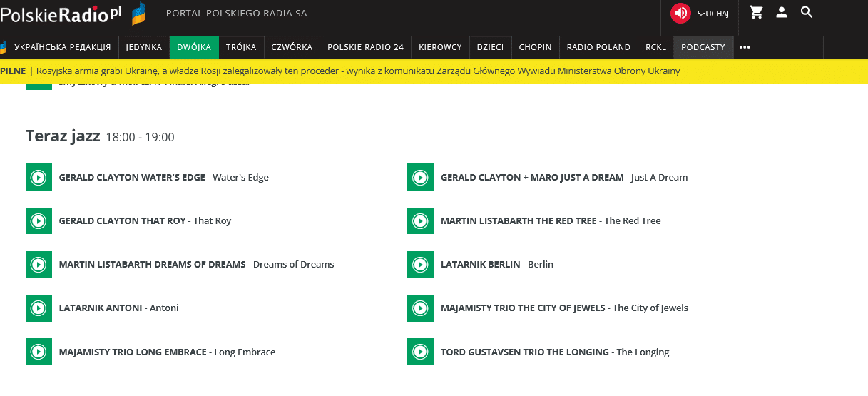Play Gerald Clayton That Roy track
This screenshot has width=868, height=396.
39,220
